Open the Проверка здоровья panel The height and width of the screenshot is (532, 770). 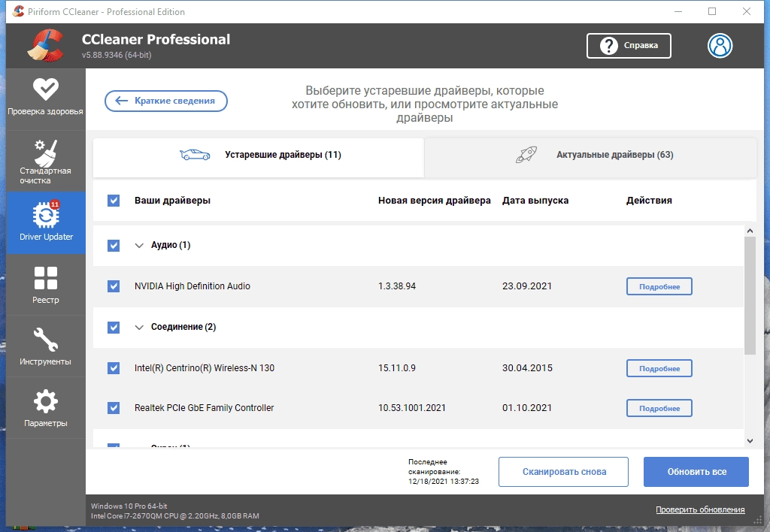click(x=46, y=98)
